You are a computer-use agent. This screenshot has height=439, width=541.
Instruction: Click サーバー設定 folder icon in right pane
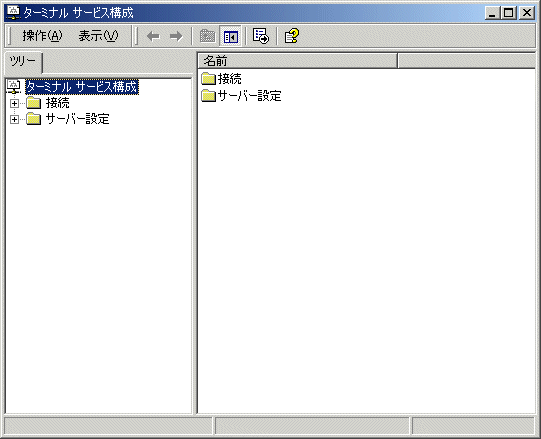208,96
